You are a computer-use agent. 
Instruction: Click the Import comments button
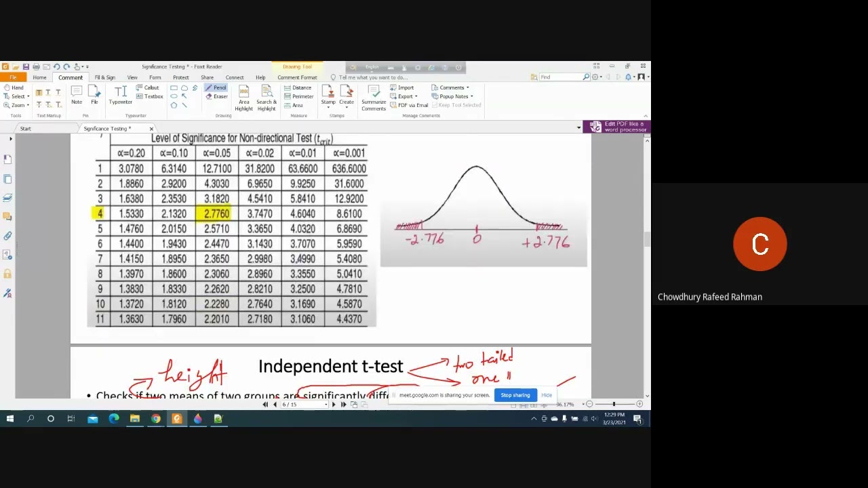[x=401, y=87]
